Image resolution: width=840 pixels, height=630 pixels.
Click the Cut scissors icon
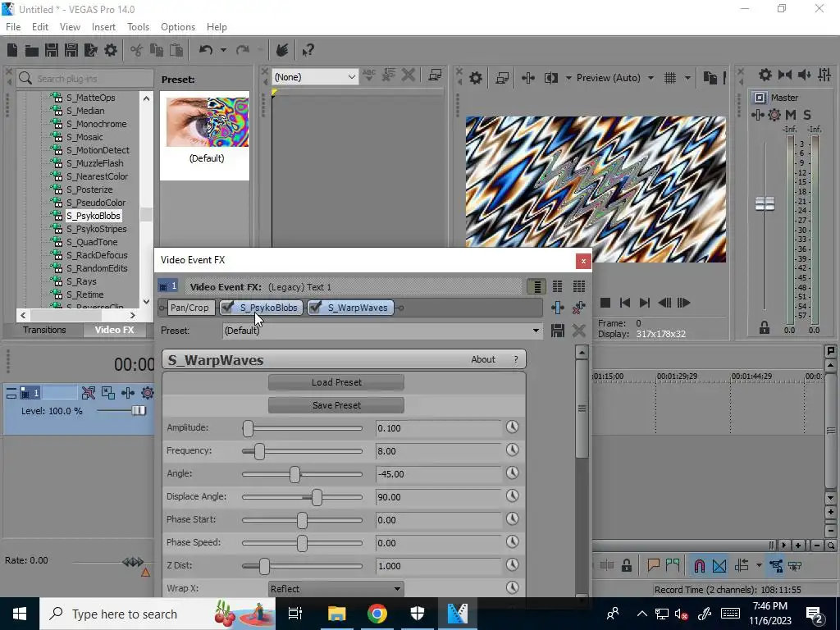tap(137, 50)
